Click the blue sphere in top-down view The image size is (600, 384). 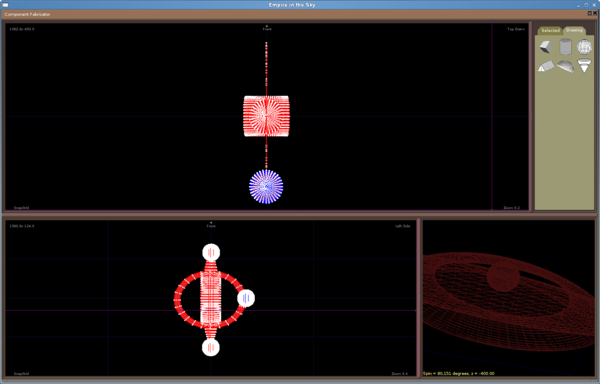pos(266,187)
